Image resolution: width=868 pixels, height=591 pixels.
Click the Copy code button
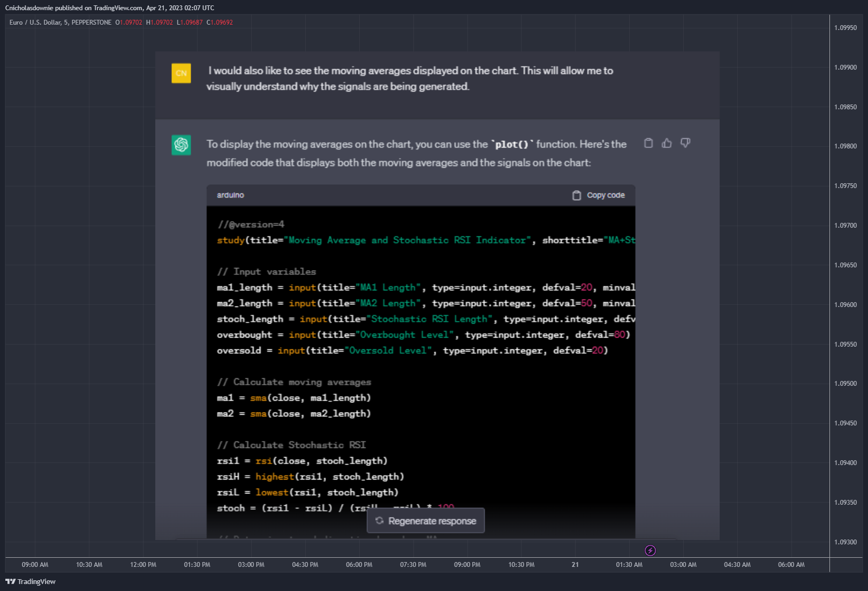(x=599, y=195)
